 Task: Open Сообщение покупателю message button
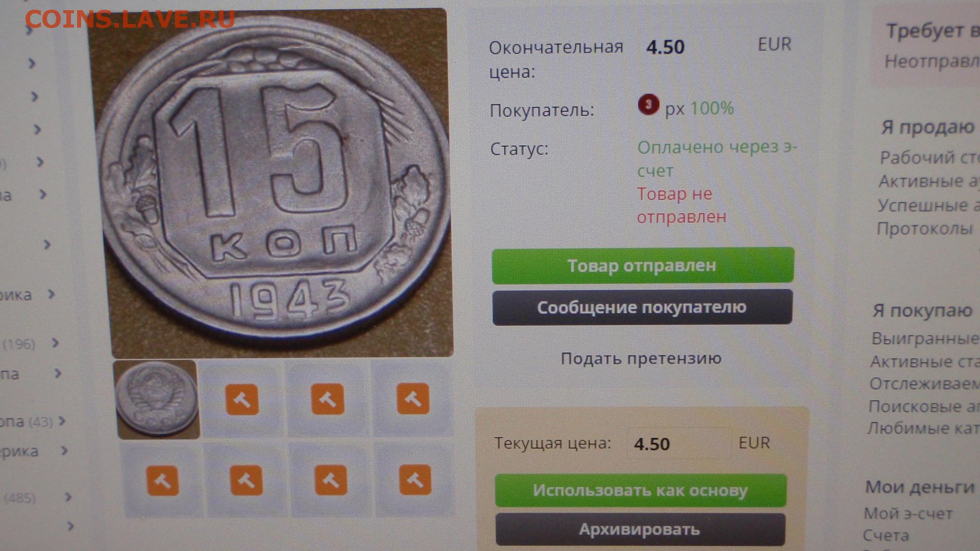642,307
